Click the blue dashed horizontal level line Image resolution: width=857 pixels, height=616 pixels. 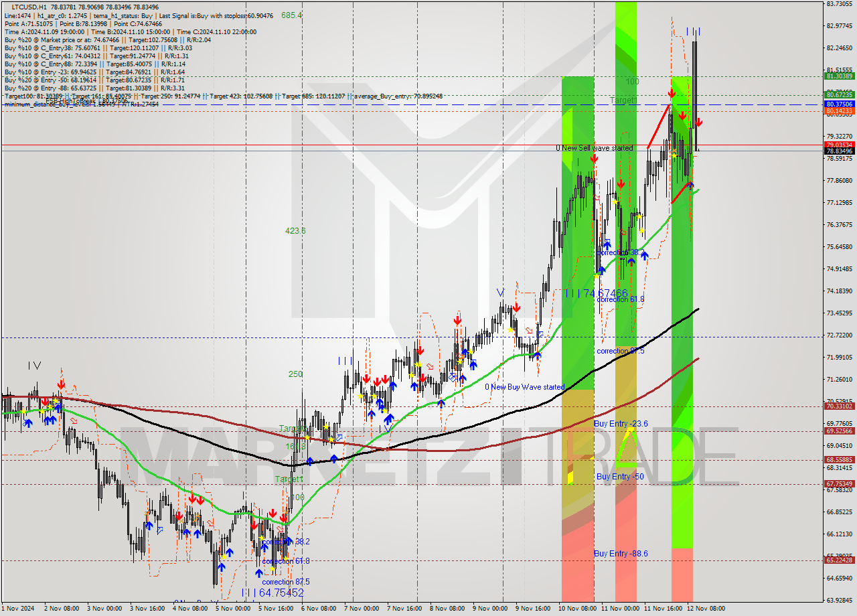pyautogui.click(x=412, y=104)
